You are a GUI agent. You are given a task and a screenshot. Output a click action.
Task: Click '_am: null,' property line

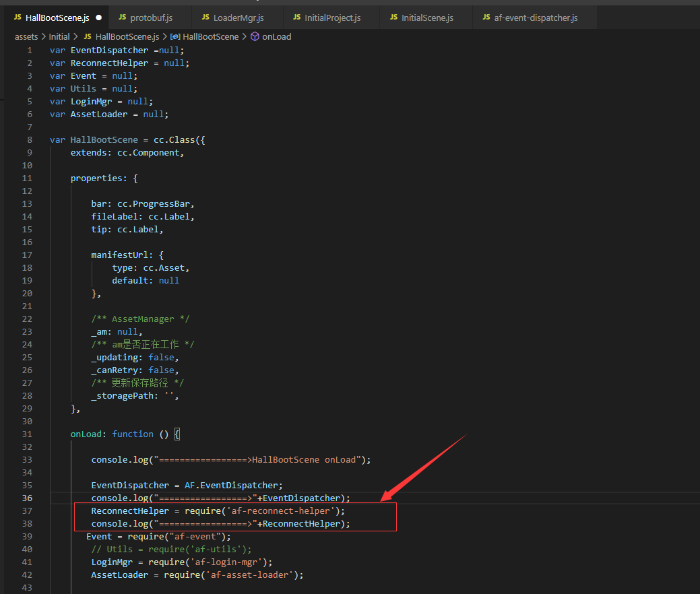(x=117, y=331)
